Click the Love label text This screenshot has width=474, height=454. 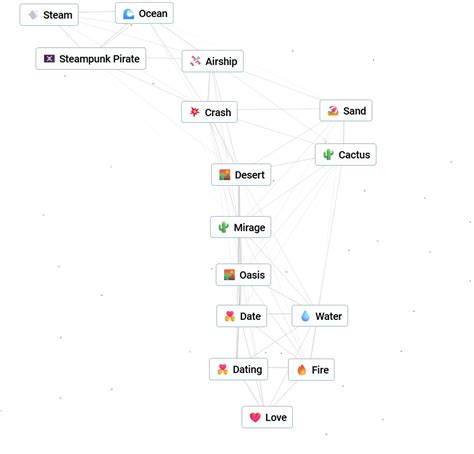point(276,417)
